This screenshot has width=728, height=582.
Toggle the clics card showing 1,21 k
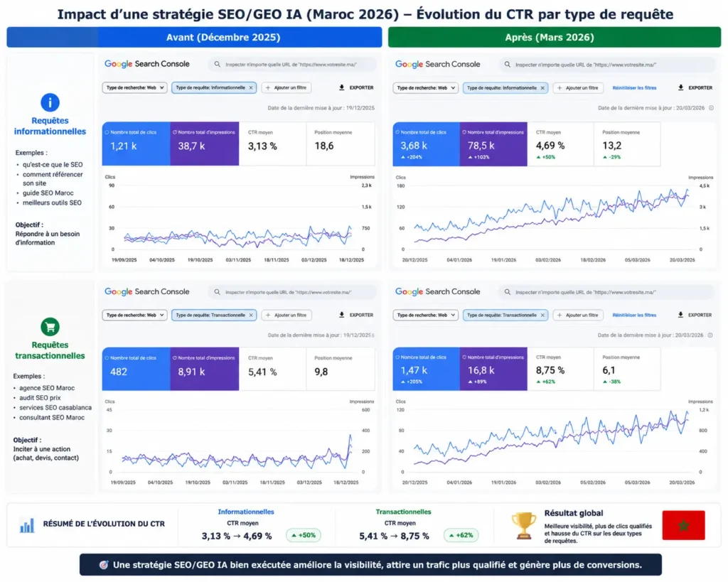136,144
